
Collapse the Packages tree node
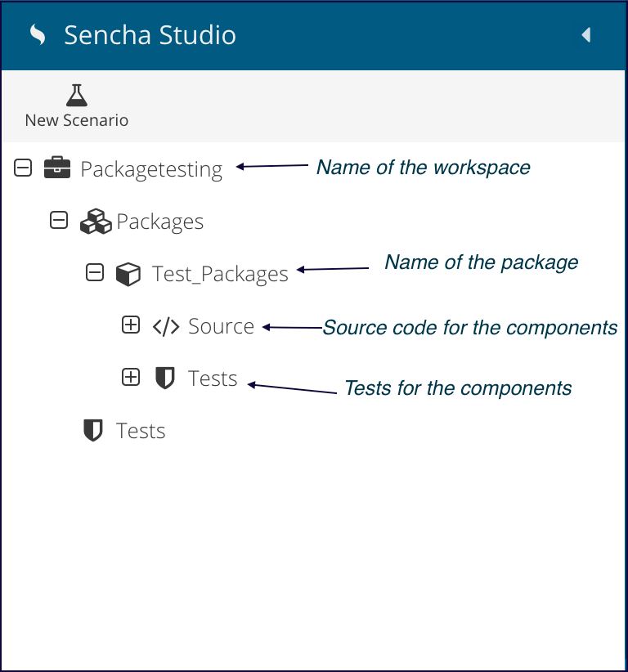[59, 220]
